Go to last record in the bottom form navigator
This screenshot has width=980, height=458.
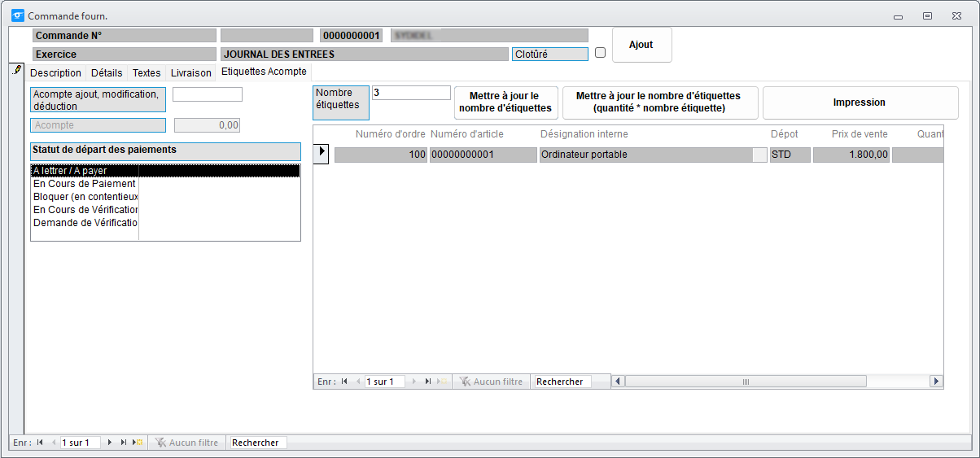pyautogui.click(x=124, y=443)
